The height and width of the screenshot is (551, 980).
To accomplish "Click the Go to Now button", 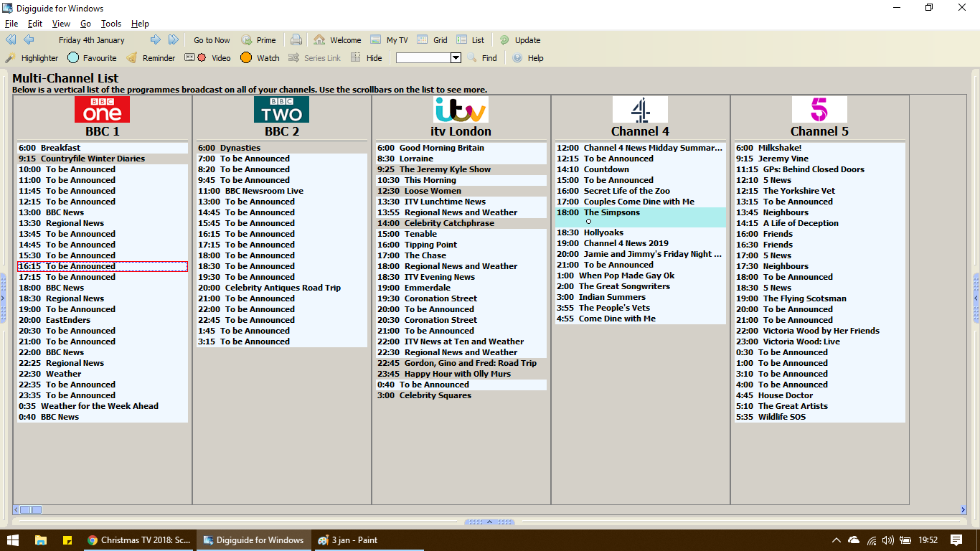I will pyautogui.click(x=212, y=40).
